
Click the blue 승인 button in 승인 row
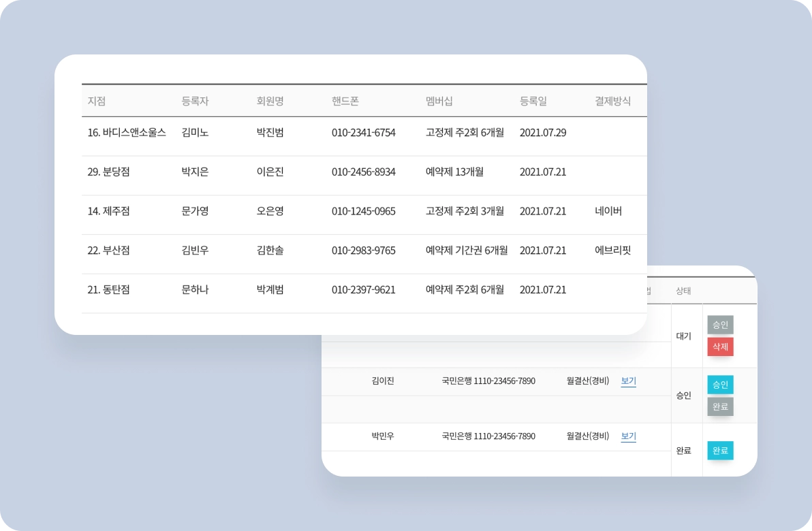(720, 385)
